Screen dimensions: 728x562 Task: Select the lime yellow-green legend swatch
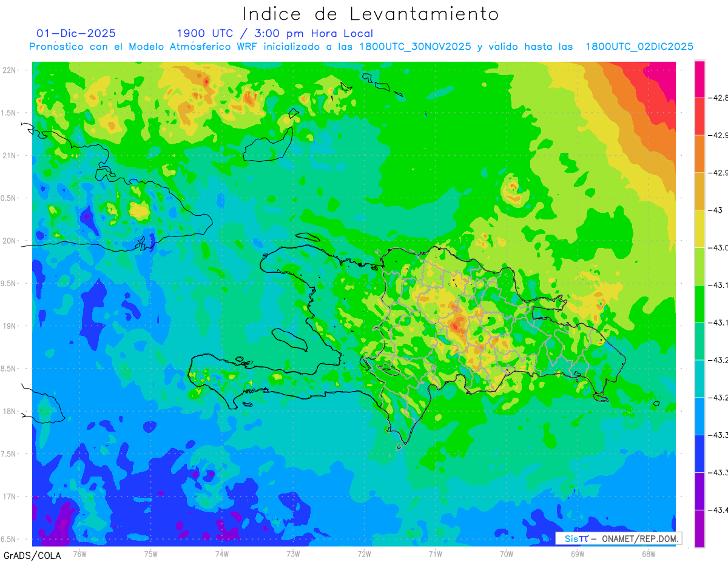pos(699,267)
